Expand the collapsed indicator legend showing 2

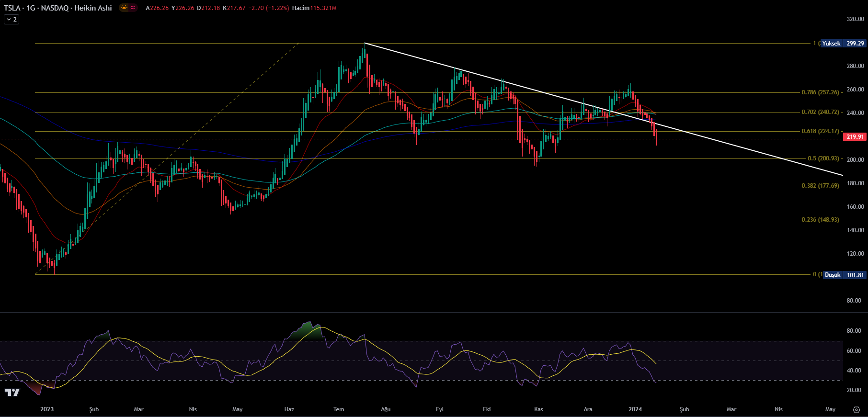coord(11,20)
